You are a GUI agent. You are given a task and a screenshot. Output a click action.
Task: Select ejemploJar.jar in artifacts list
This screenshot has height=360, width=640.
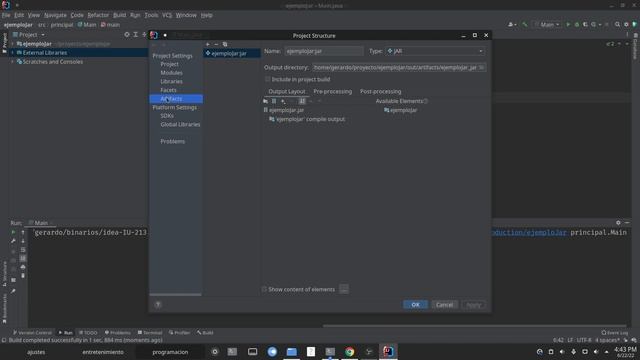click(232, 53)
